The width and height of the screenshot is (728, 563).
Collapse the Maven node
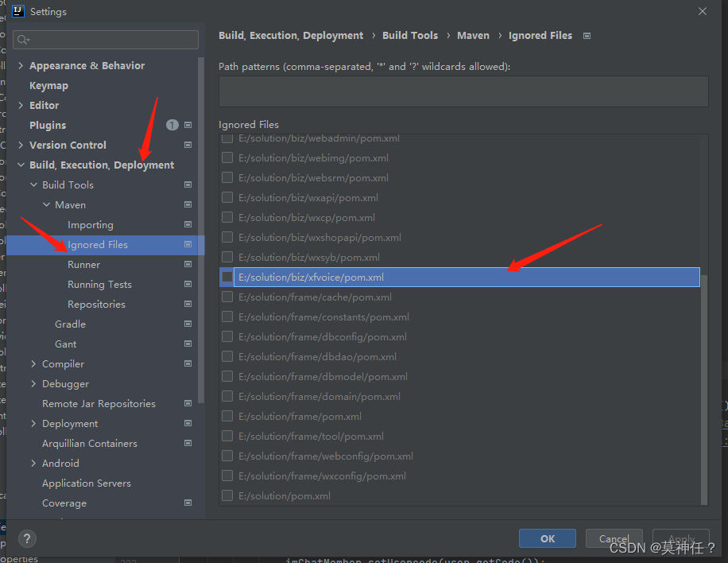[x=46, y=205]
